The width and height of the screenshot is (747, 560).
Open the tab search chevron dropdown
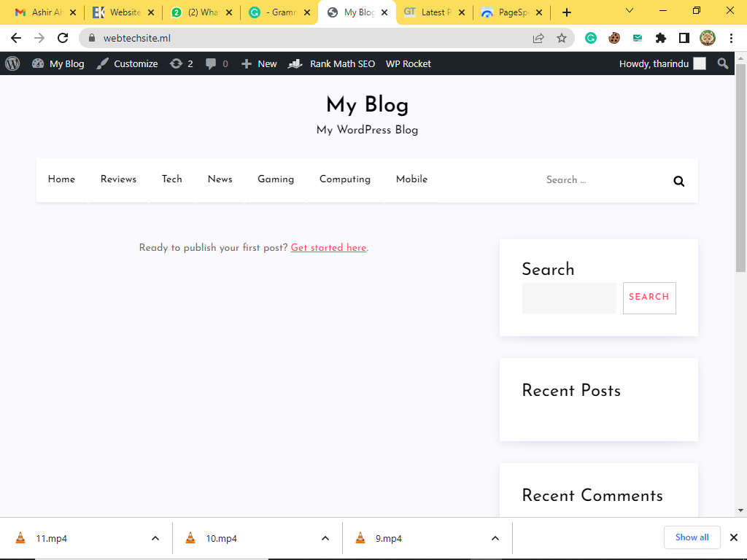coord(630,10)
